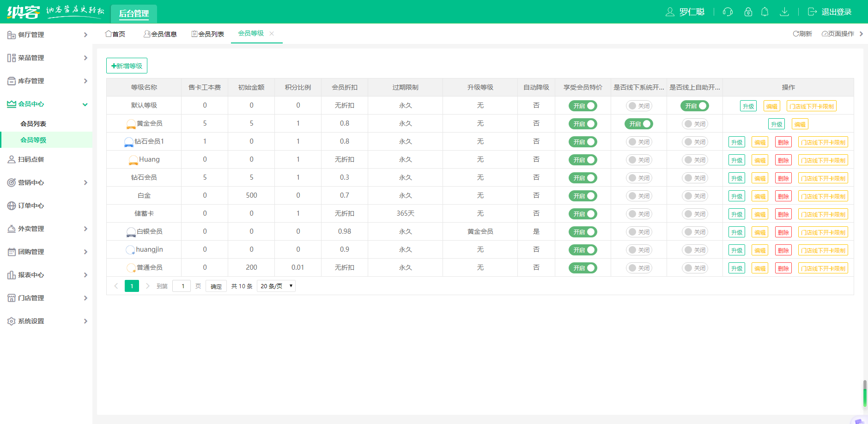The height and width of the screenshot is (424, 868).
Task: Select 会员列表 in the sidebar submenu
Action: (x=33, y=124)
